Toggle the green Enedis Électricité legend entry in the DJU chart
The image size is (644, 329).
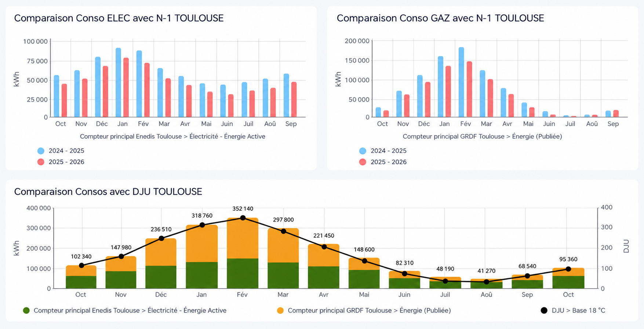point(125,311)
